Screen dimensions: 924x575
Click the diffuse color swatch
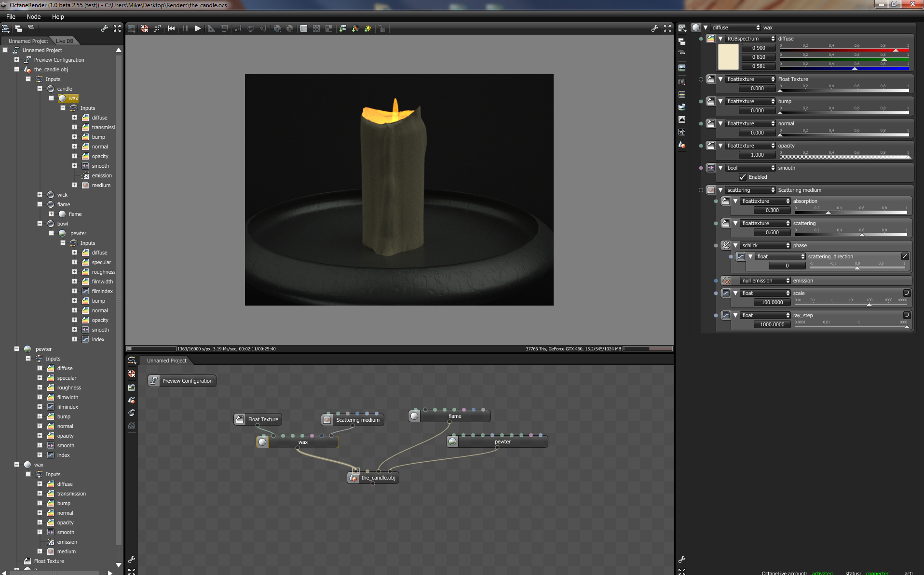coord(728,57)
